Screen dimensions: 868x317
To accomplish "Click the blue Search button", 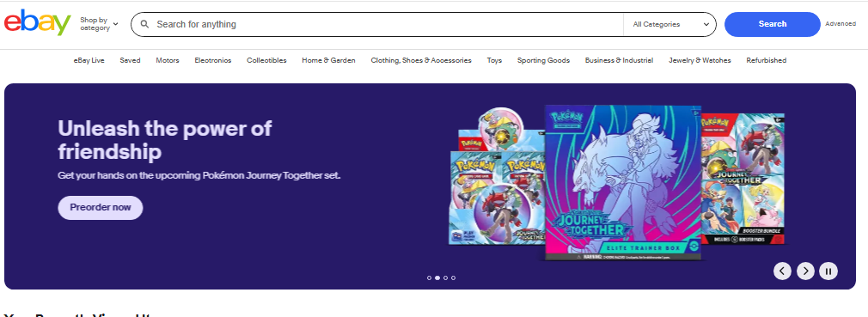I will 773,24.
